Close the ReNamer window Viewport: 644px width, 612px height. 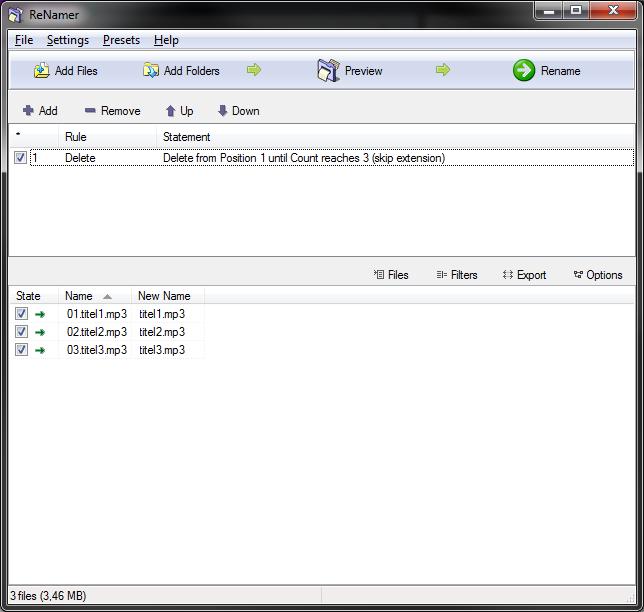[613, 11]
